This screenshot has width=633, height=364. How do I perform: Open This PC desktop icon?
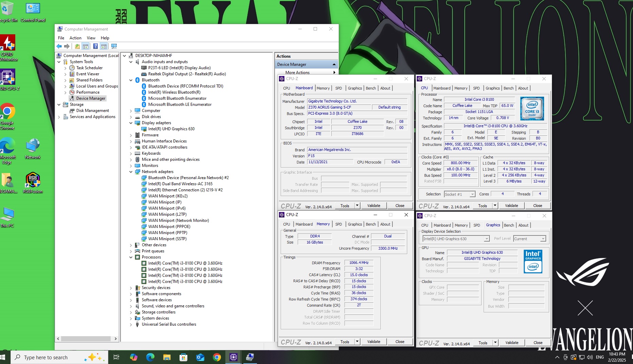pyautogui.click(x=7, y=217)
